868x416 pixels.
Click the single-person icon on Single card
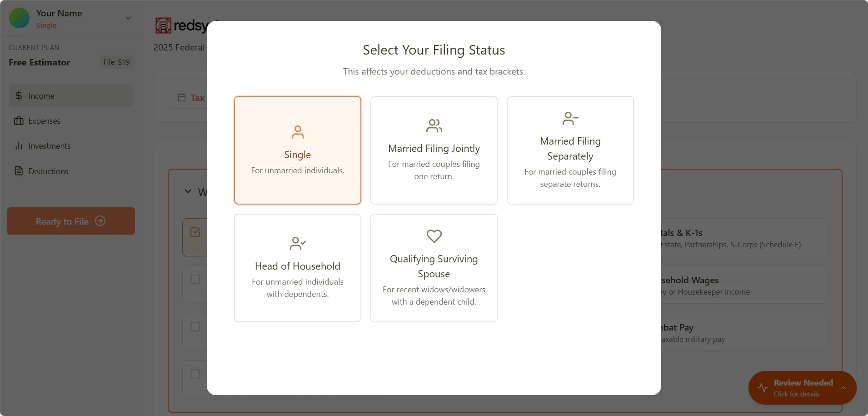point(298,132)
